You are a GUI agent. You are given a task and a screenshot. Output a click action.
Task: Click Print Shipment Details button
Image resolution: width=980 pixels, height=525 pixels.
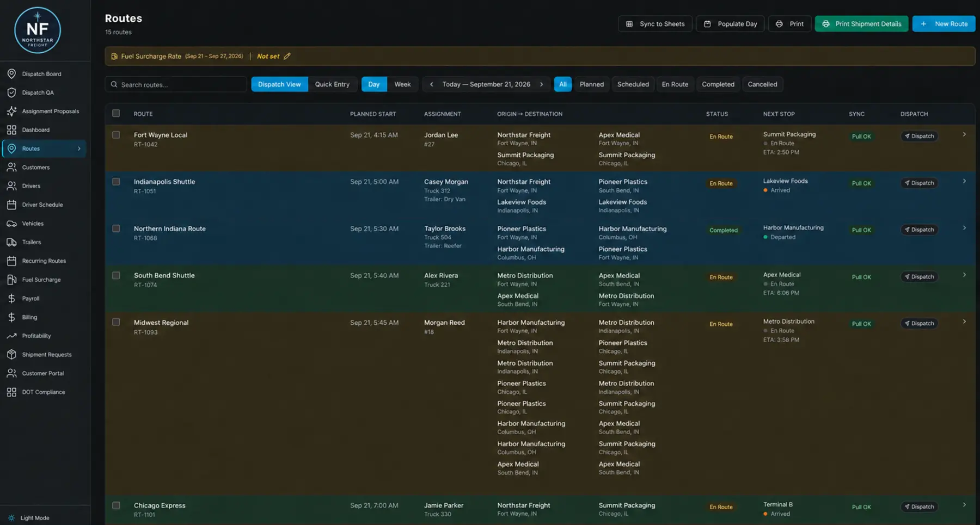tap(861, 24)
